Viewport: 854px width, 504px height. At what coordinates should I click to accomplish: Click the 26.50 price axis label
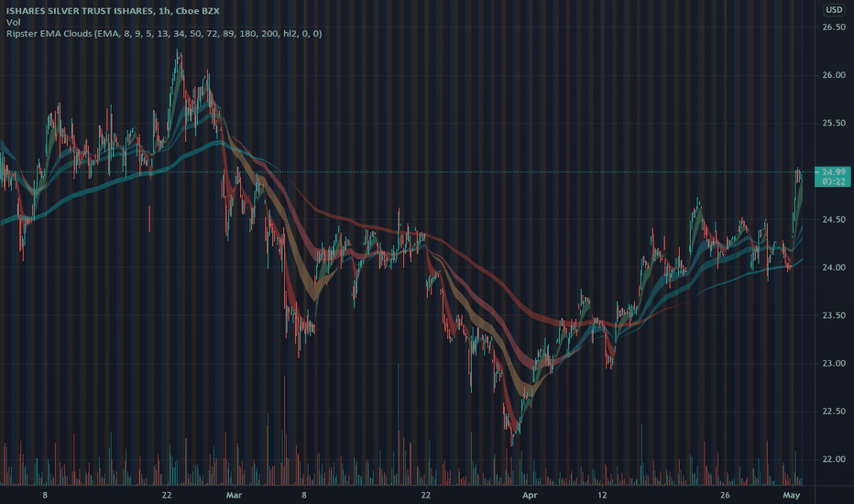(x=834, y=27)
